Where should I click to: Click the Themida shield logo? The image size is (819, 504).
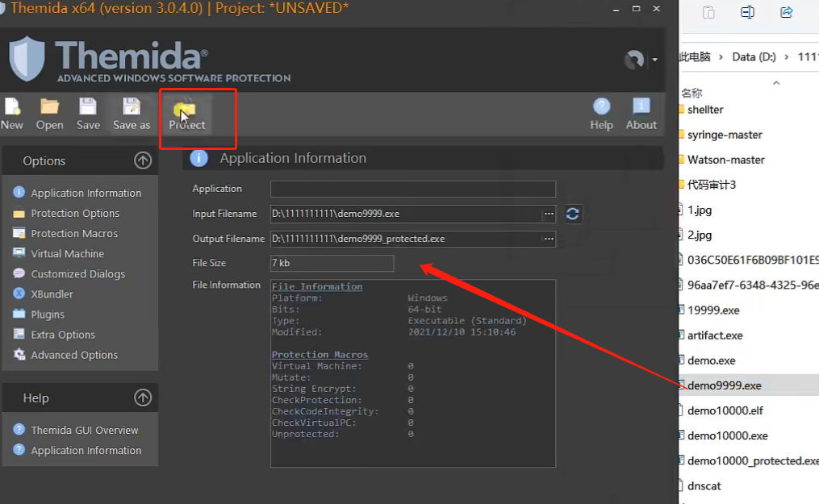[27, 59]
